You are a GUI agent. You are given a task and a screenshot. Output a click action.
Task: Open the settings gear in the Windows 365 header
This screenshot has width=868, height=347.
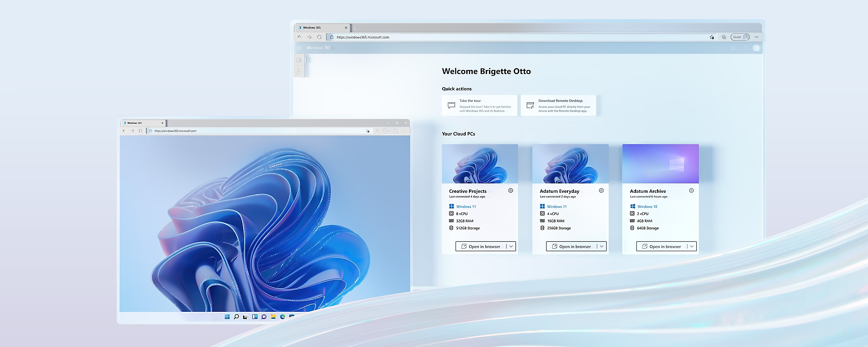(x=733, y=48)
